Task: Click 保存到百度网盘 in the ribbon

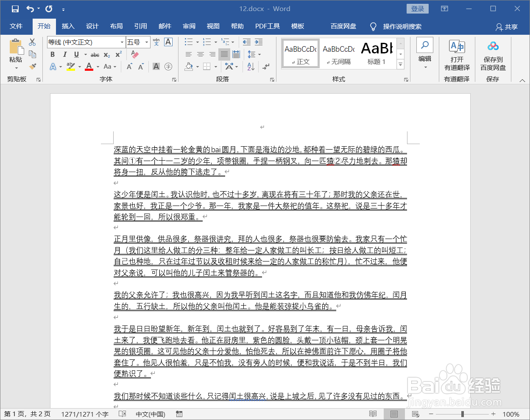Action: coord(493,54)
